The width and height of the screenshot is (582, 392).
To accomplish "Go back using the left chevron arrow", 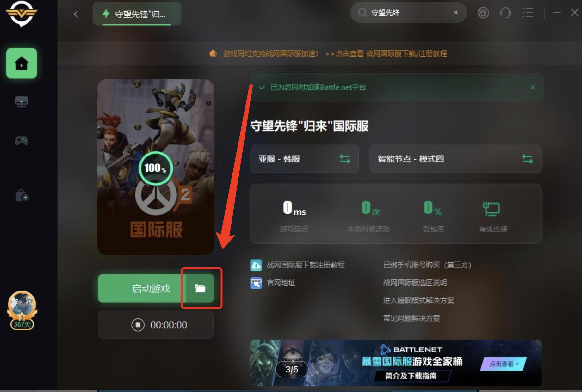I will (76, 14).
